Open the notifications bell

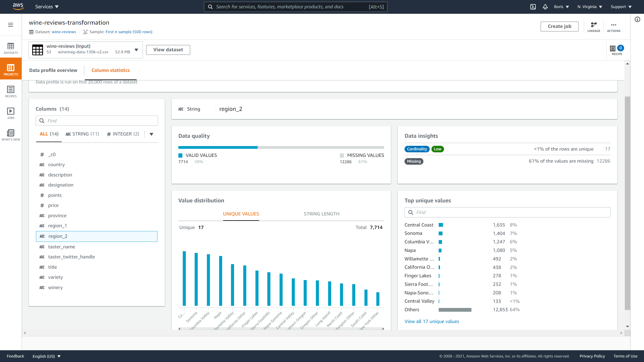click(545, 7)
